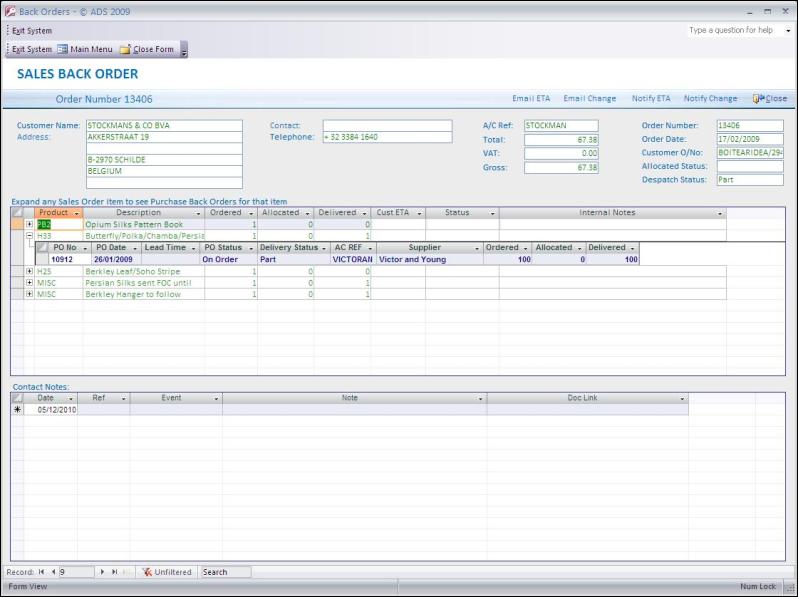798x597 pixels.
Task: Click the Main Menu toolbar icon
Action: [x=62, y=49]
